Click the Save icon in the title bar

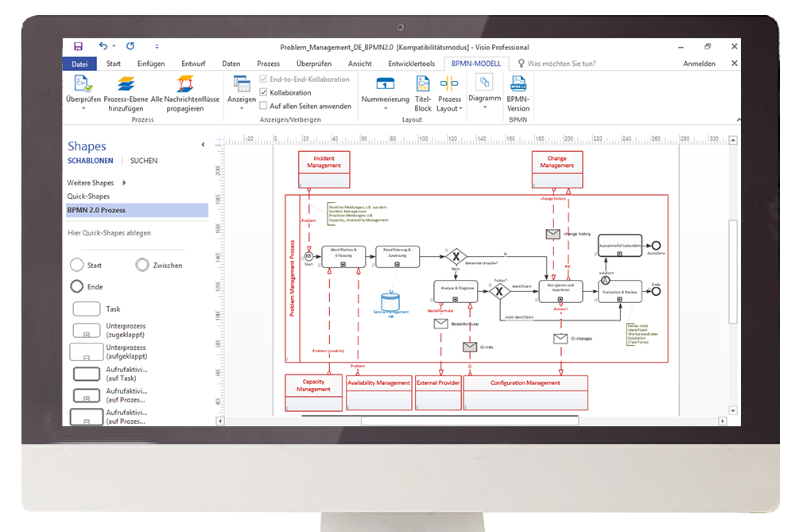point(78,47)
